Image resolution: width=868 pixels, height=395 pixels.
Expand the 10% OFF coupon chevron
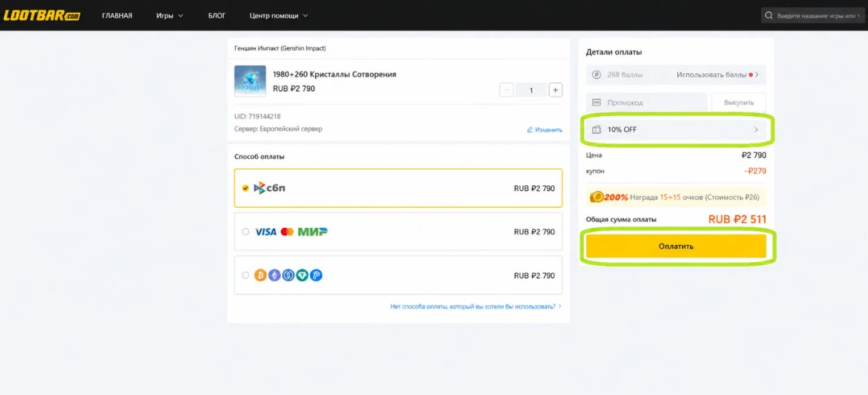756,130
